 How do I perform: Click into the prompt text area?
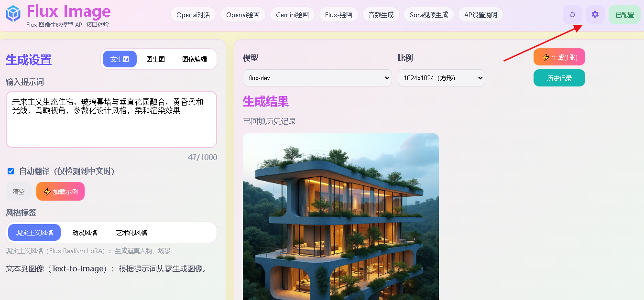point(111,119)
